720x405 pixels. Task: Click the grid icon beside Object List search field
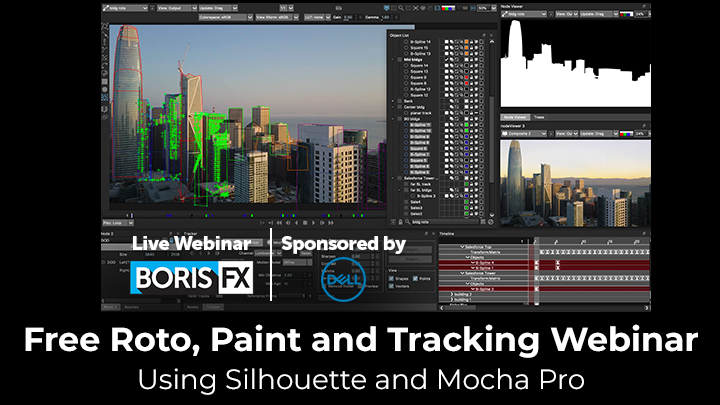[x=483, y=222]
